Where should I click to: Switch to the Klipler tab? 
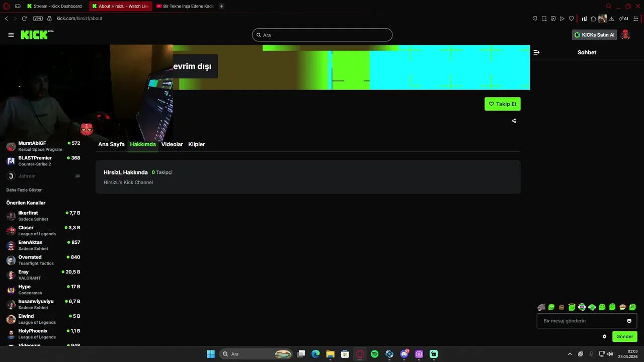tap(196, 144)
